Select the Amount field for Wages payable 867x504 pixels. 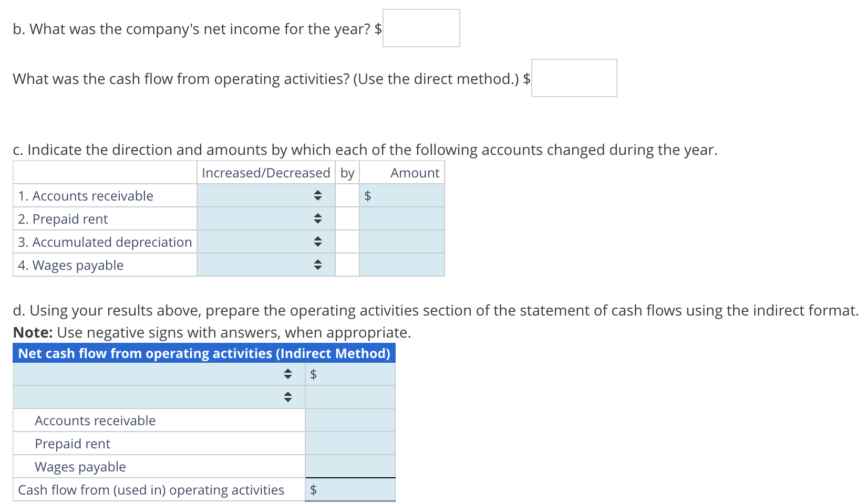401,265
